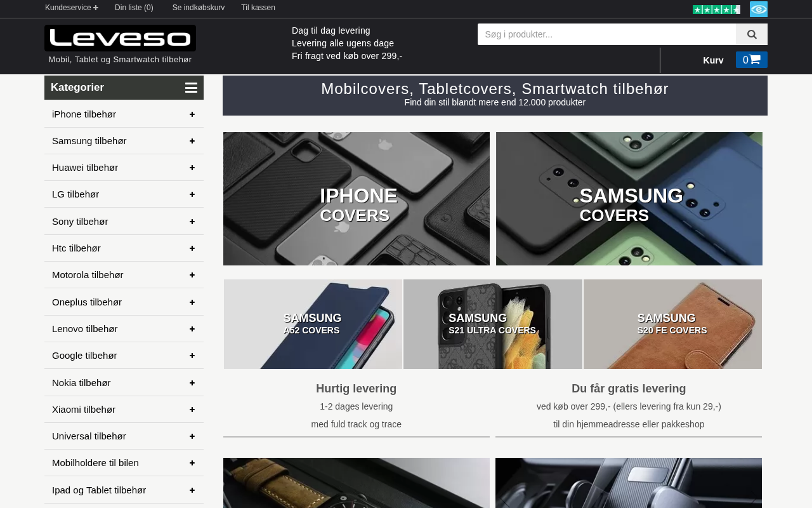Open Din liste (0) link
The height and width of the screenshot is (508, 812).
coord(134,8)
